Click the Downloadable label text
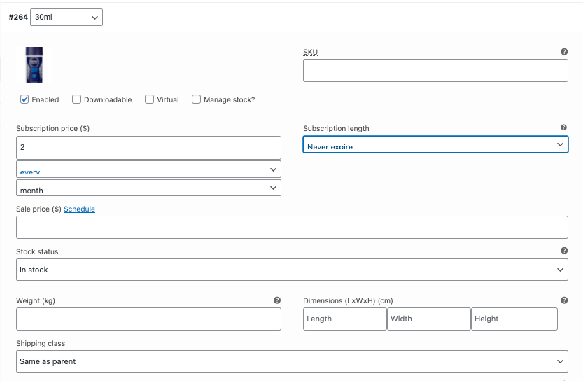The height and width of the screenshot is (381, 588). [108, 100]
